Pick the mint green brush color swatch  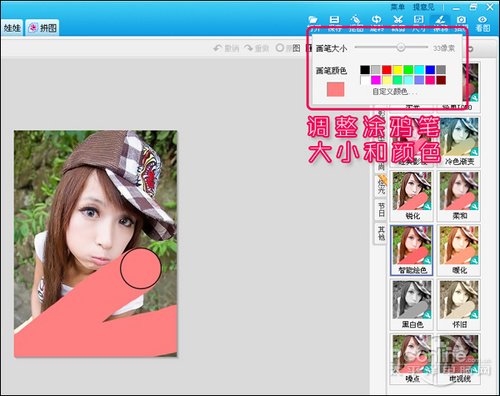click(398, 80)
